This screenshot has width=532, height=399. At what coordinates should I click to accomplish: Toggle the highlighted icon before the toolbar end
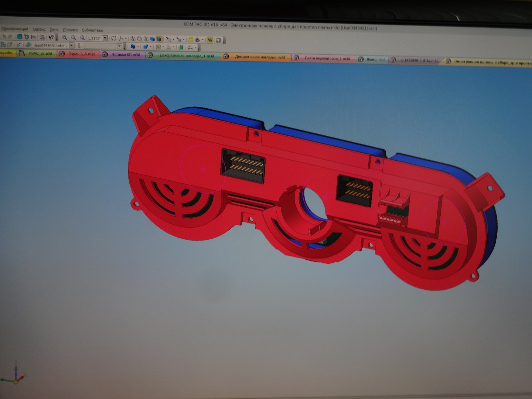tap(210, 40)
